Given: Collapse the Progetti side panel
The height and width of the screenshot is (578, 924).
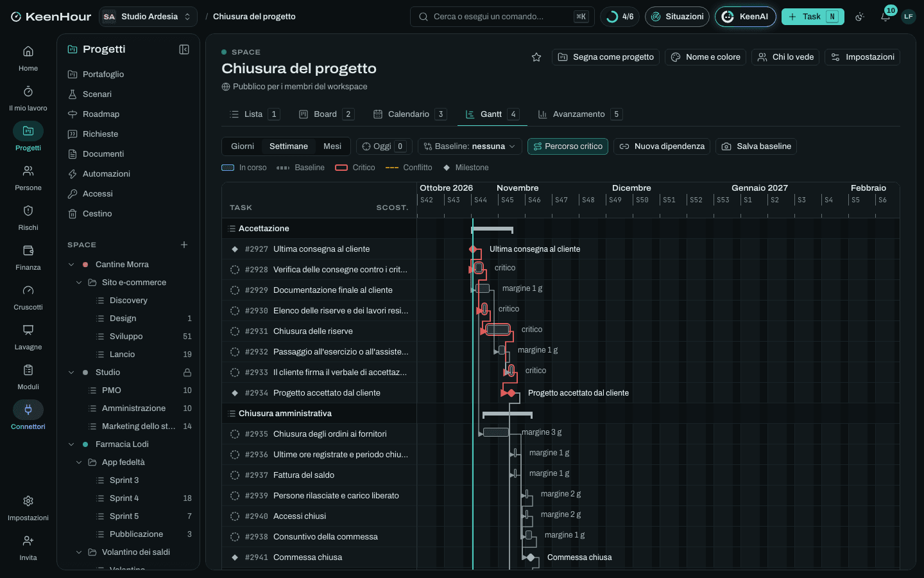Looking at the screenshot, I should coord(184,49).
